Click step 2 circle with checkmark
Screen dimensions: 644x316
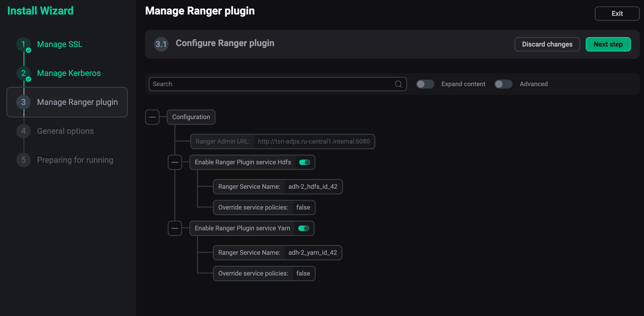pyautogui.click(x=24, y=73)
